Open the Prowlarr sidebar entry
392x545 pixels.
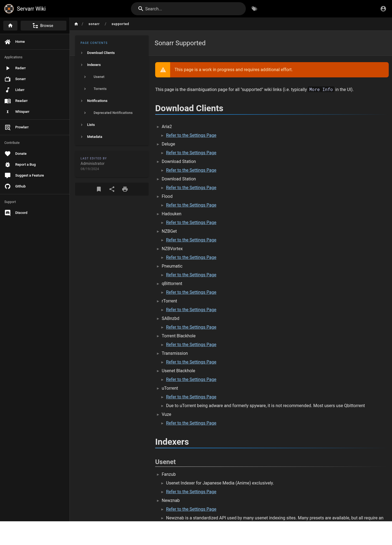click(35, 127)
